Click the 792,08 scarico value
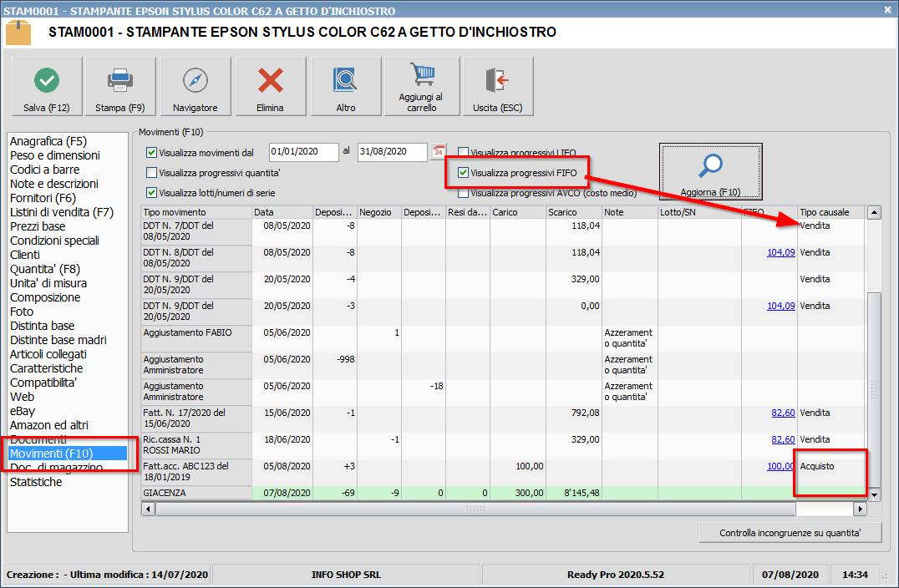The height and width of the screenshot is (588, 899). point(586,413)
